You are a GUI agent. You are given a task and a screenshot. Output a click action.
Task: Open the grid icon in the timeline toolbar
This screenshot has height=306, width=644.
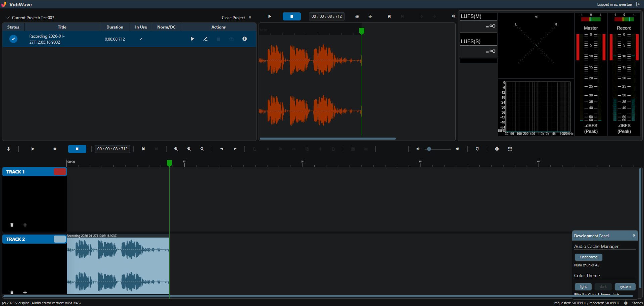pos(510,149)
